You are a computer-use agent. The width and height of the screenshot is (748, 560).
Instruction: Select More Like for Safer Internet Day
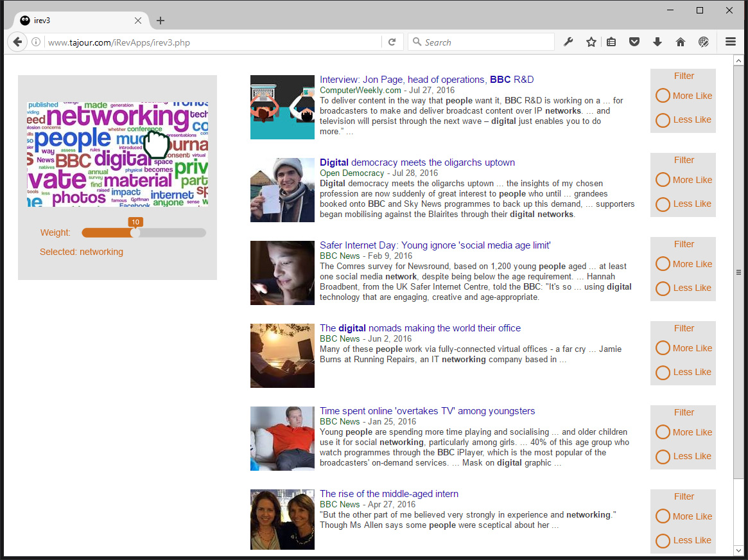tap(663, 264)
